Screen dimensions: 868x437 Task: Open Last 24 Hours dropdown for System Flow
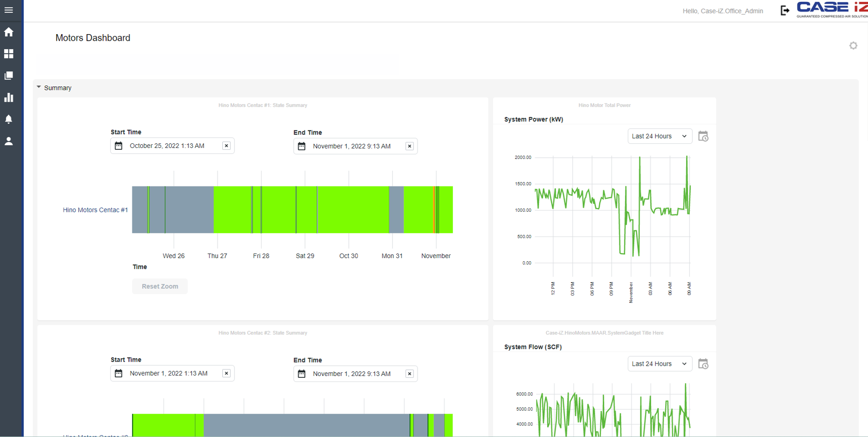coord(660,363)
